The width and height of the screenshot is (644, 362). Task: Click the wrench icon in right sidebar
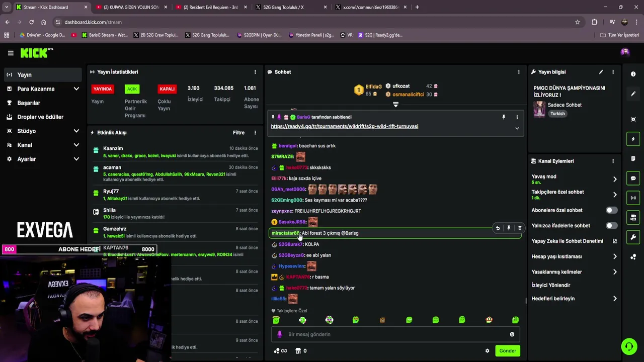click(633, 237)
